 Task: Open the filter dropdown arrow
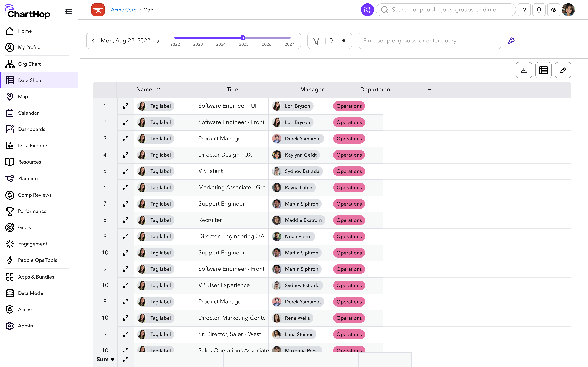pos(344,41)
